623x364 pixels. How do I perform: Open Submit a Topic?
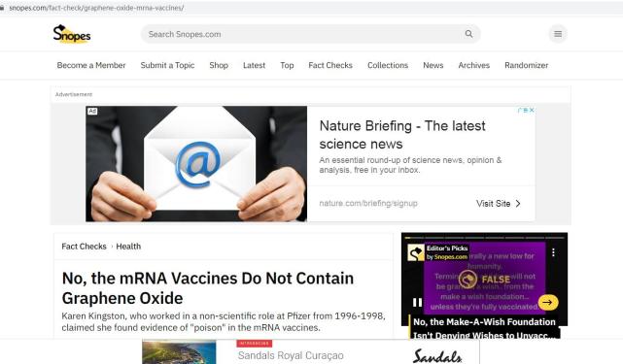pyautogui.click(x=167, y=65)
